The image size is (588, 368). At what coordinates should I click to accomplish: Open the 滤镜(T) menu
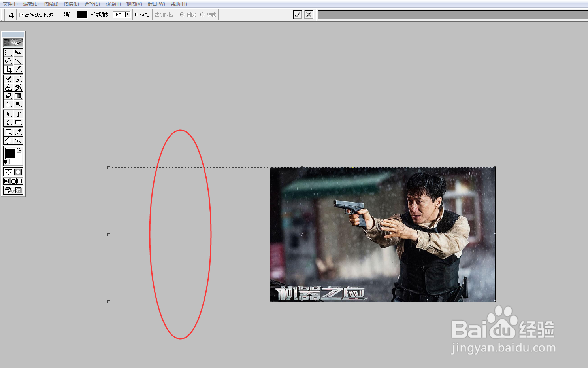(x=113, y=4)
